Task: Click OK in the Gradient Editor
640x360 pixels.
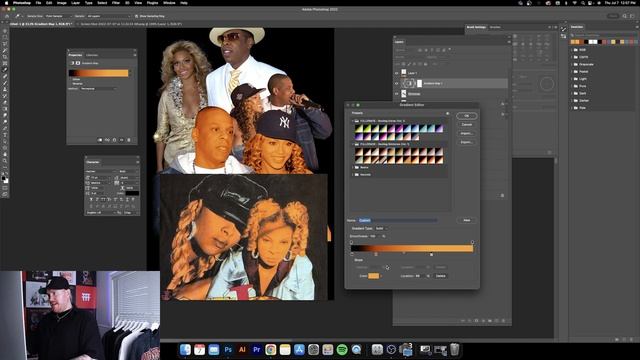Action: tap(467, 116)
